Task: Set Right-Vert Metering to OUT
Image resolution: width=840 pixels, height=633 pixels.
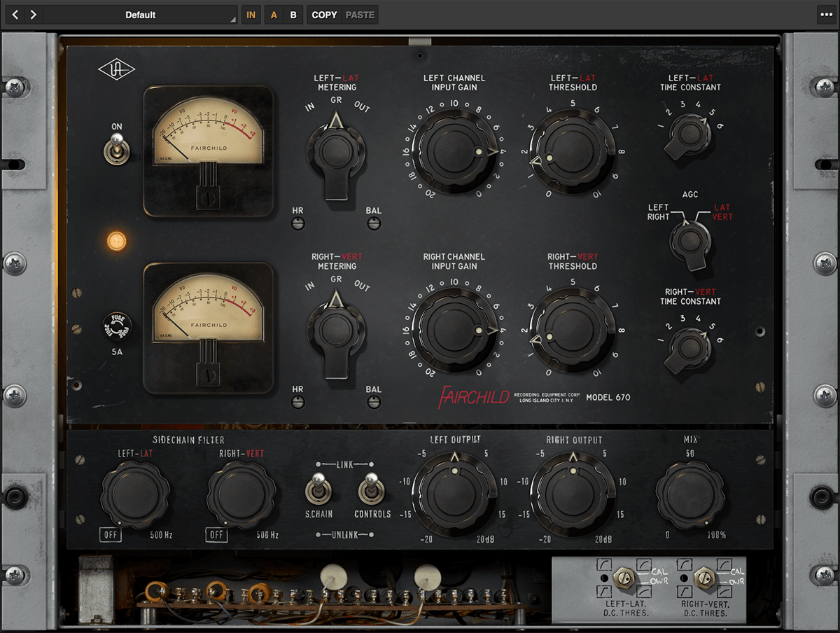Action: (362, 285)
